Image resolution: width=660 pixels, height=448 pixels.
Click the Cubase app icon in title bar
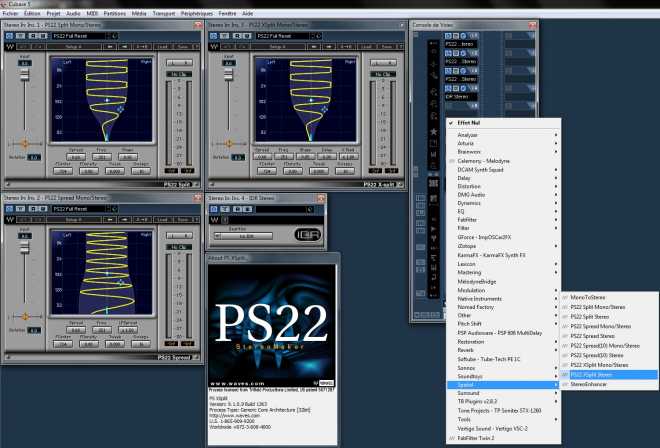tap(3, 4)
